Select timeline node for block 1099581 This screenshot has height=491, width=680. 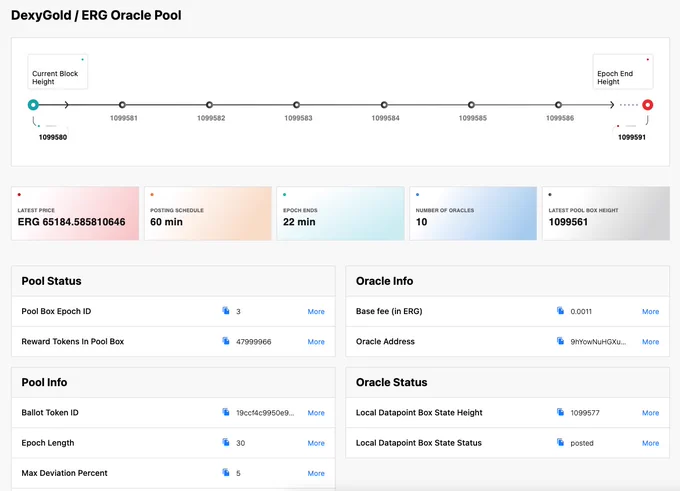click(122, 105)
